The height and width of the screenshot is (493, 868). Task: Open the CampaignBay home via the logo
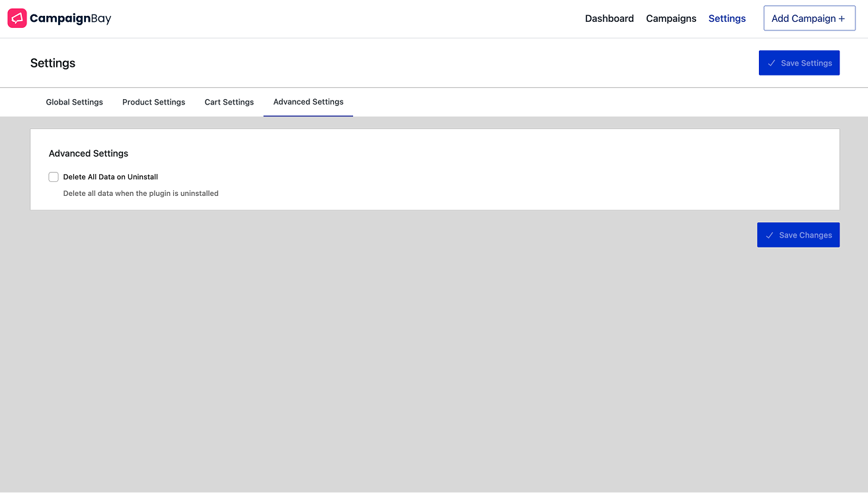click(59, 18)
